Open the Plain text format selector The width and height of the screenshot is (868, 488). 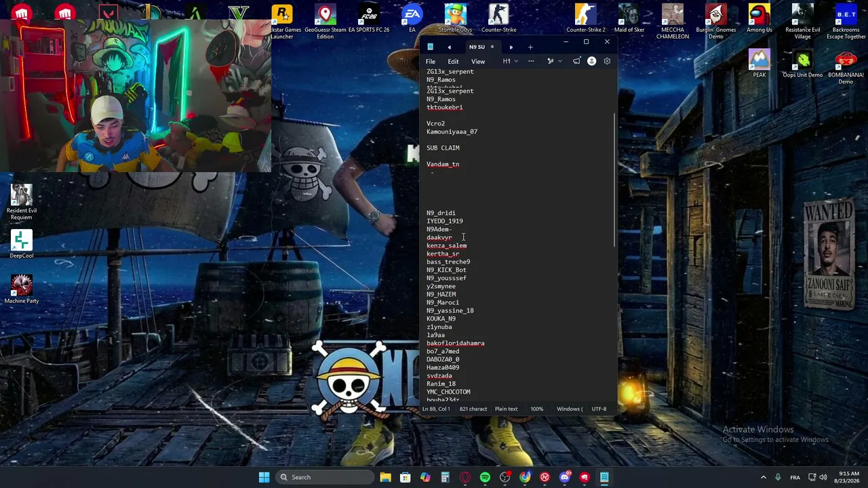pyautogui.click(x=506, y=409)
